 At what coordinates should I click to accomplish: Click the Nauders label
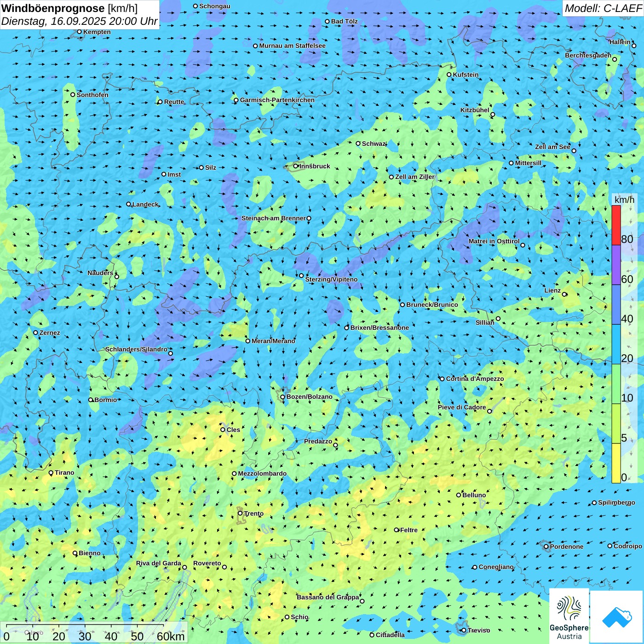point(100,273)
